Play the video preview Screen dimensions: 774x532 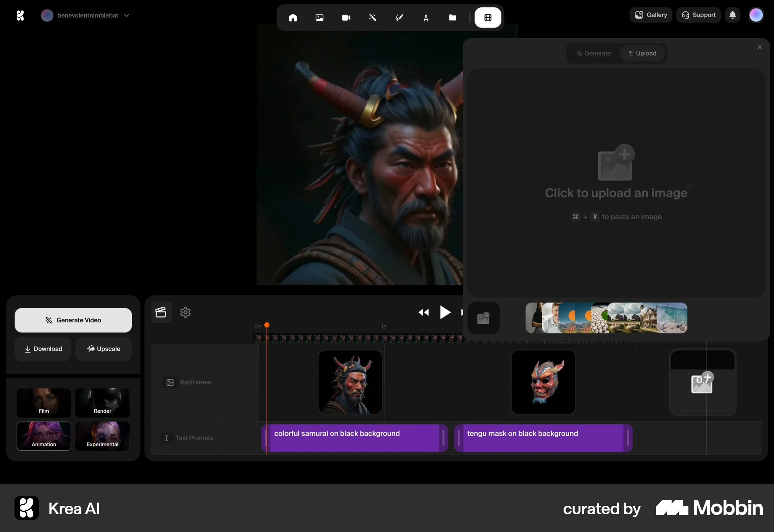click(x=445, y=312)
